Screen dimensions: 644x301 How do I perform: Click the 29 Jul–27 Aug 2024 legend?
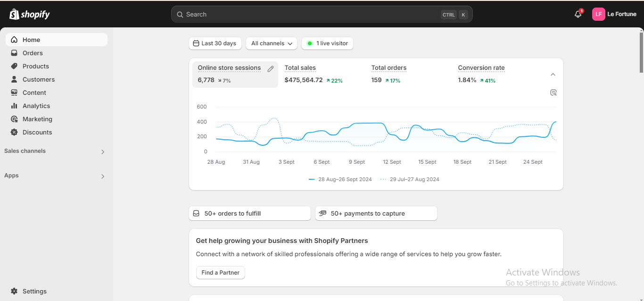pos(410,179)
